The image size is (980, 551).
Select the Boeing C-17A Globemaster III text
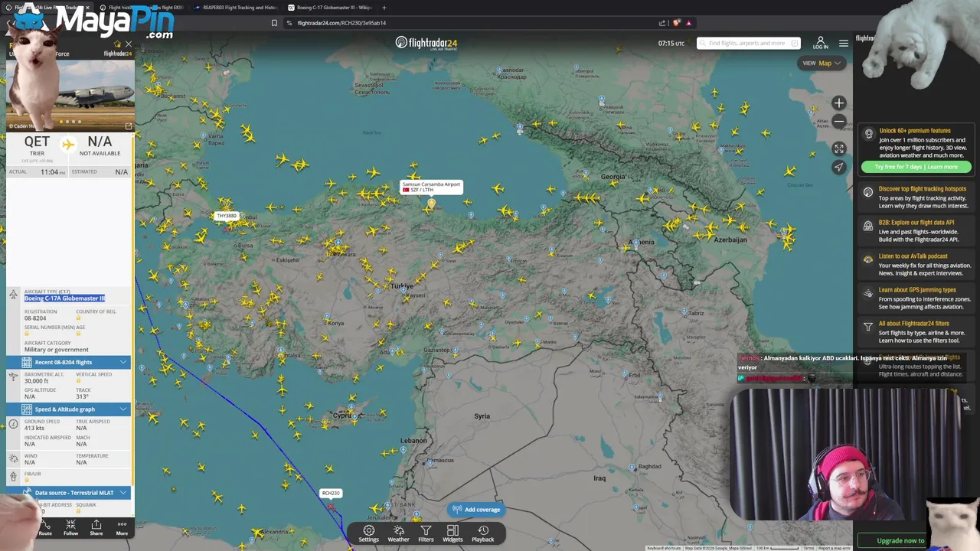[x=64, y=298]
